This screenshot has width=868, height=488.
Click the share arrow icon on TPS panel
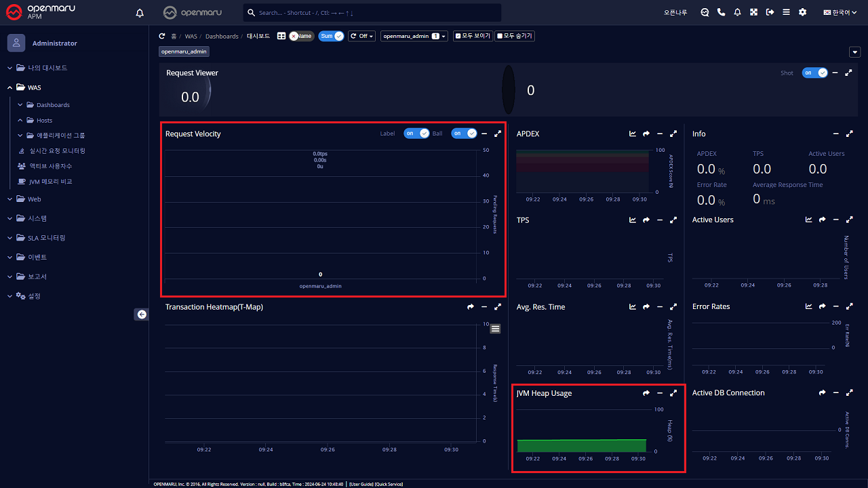[x=646, y=220]
